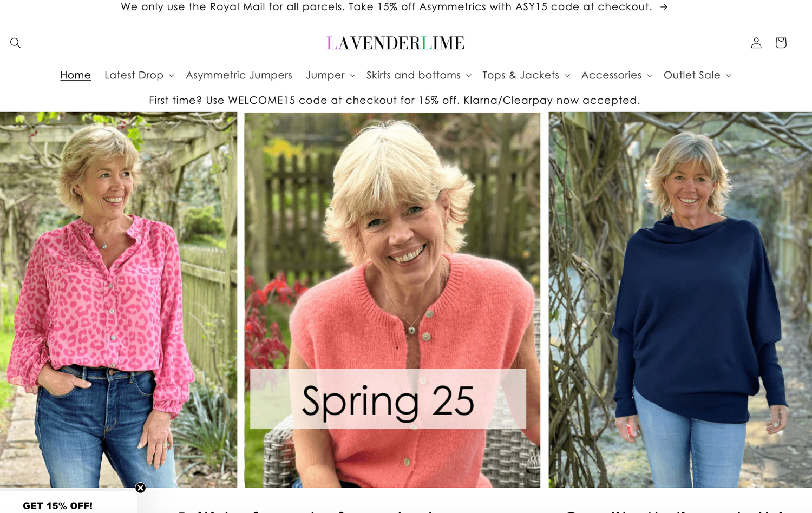Click the Spring 25 text overlay
The width and height of the screenshot is (812, 513).
388,400
